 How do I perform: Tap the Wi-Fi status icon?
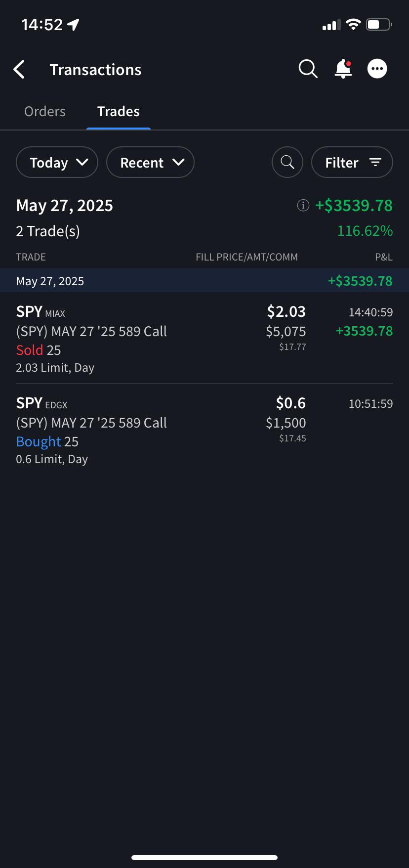point(353,24)
